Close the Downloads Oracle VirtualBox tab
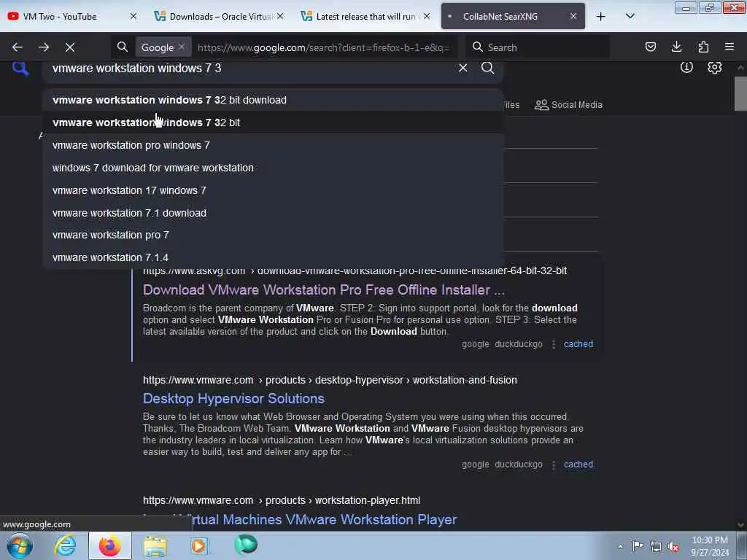This screenshot has height=560, width=747. click(280, 16)
